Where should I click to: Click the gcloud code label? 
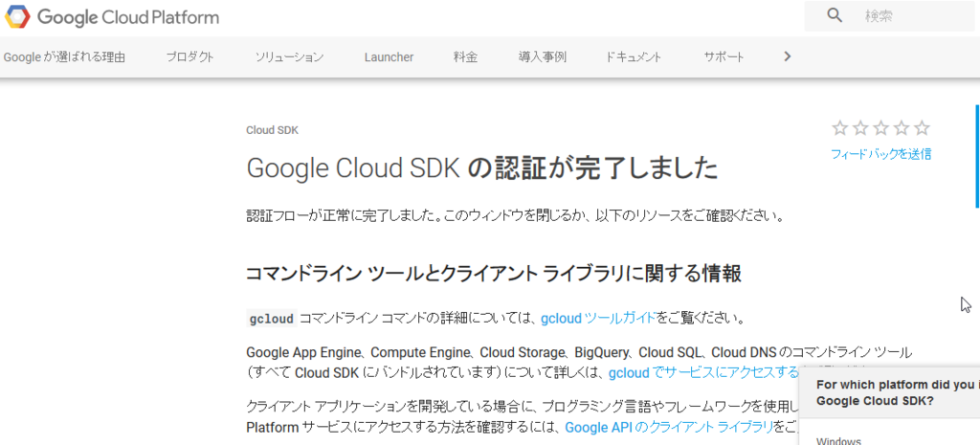(x=271, y=319)
